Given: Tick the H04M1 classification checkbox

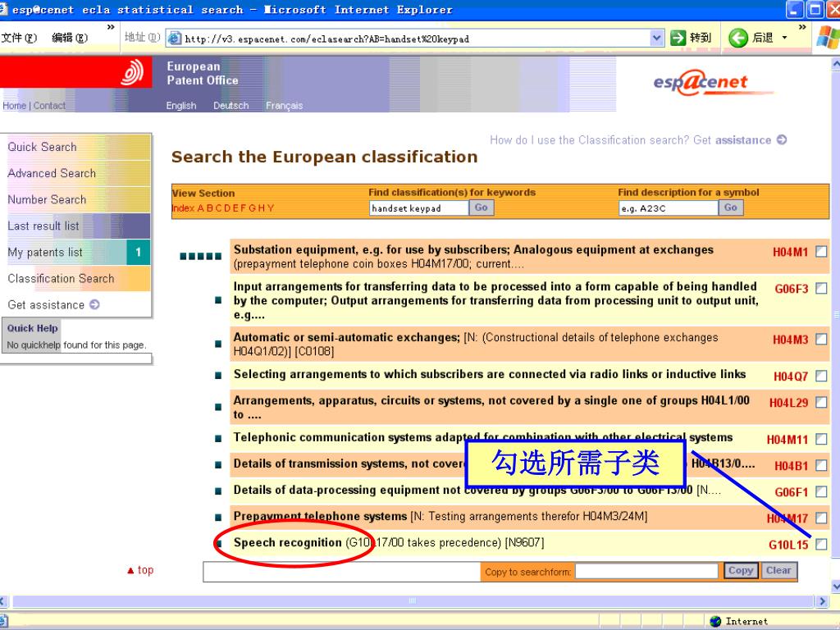Looking at the screenshot, I should point(820,251).
